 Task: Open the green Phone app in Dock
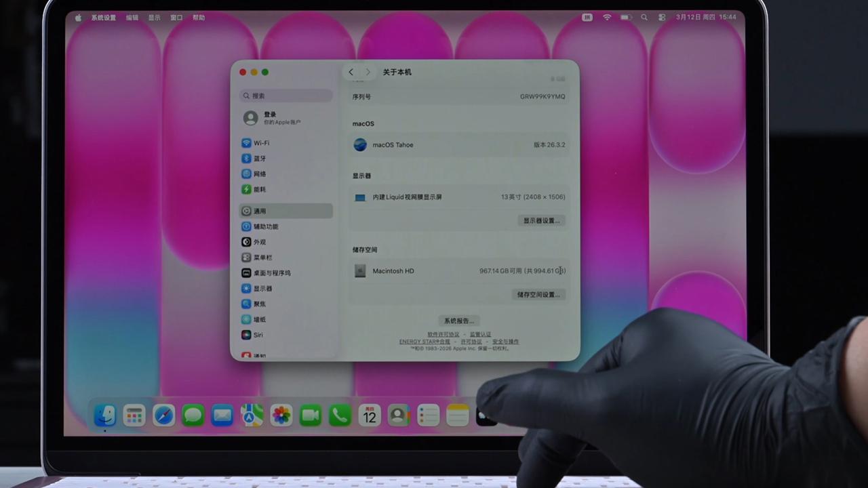click(x=340, y=415)
